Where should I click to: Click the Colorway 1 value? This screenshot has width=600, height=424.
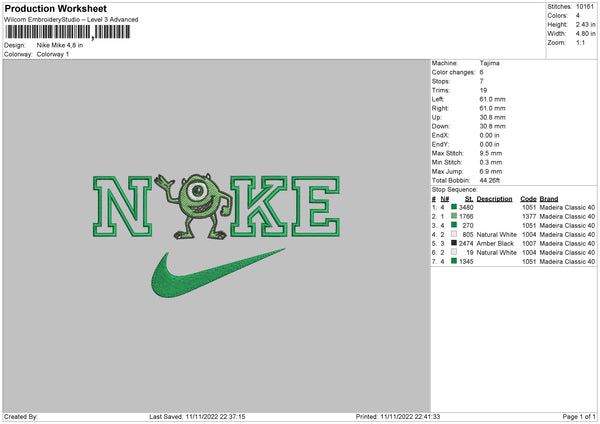[x=53, y=54]
